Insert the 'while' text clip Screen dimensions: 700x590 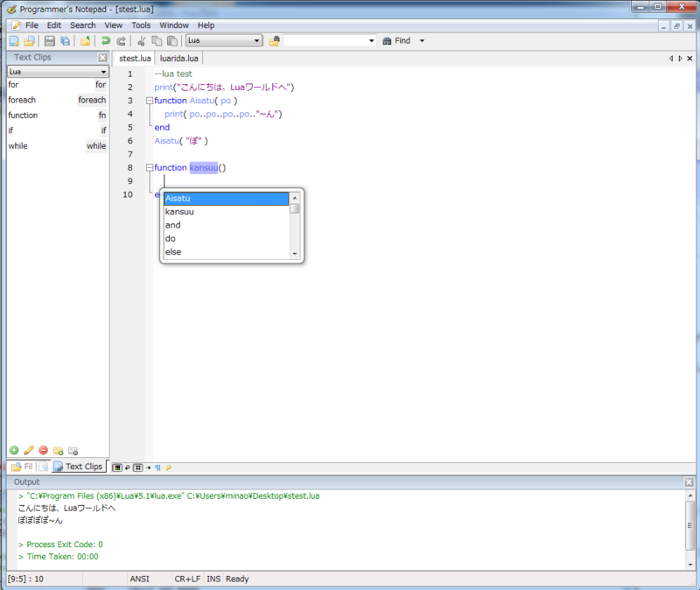coord(57,146)
